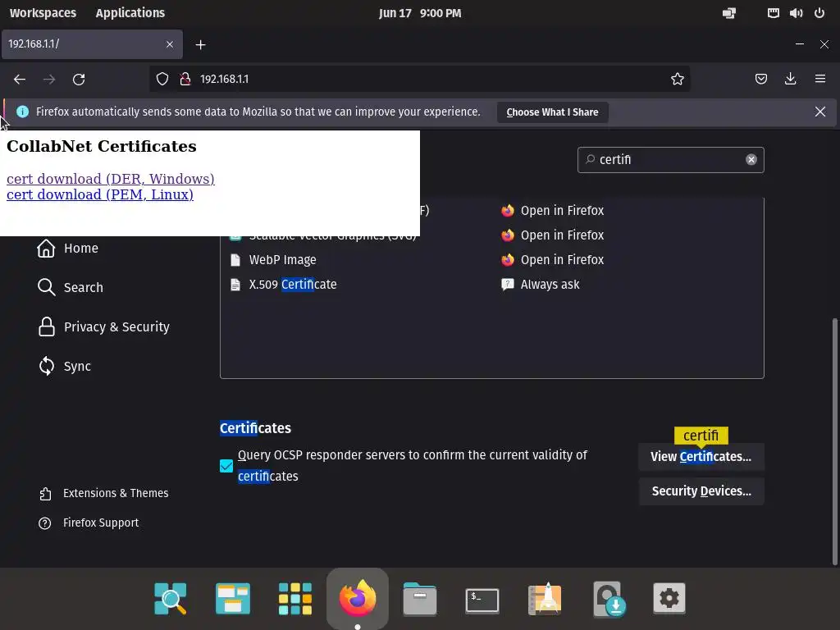This screenshot has width=840, height=630.
Task: Open the applications grid dock icon
Action: pos(295,598)
